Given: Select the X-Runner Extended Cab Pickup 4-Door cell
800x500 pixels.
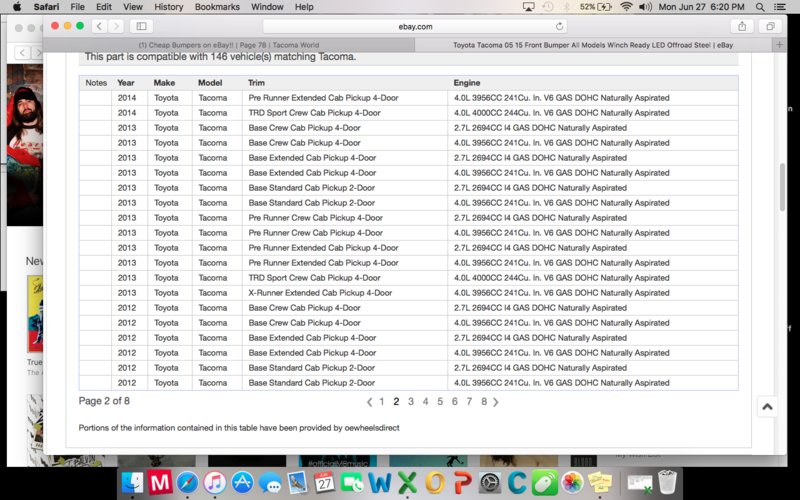Looking at the screenshot, I should click(x=345, y=293).
